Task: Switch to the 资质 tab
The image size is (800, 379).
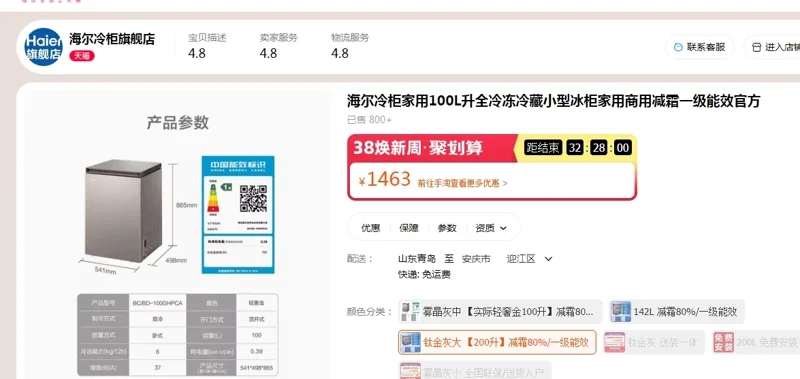Action: pyautogui.click(x=485, y=228)
